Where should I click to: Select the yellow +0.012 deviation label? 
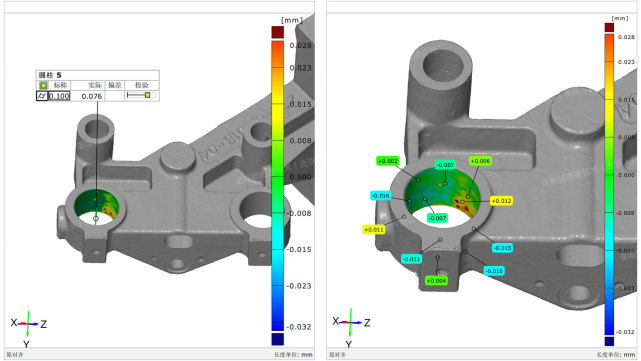pos(501,201)
